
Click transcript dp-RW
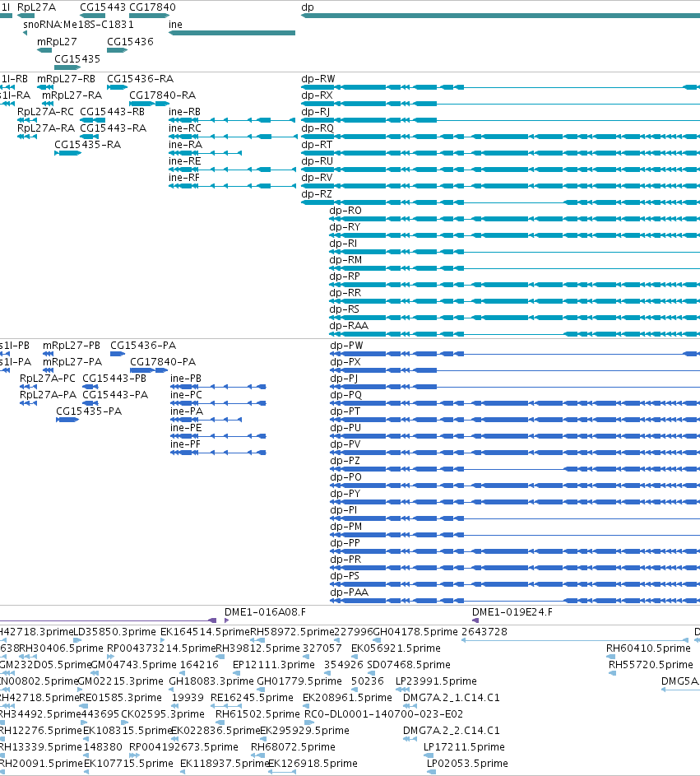(x=318, y=79)
